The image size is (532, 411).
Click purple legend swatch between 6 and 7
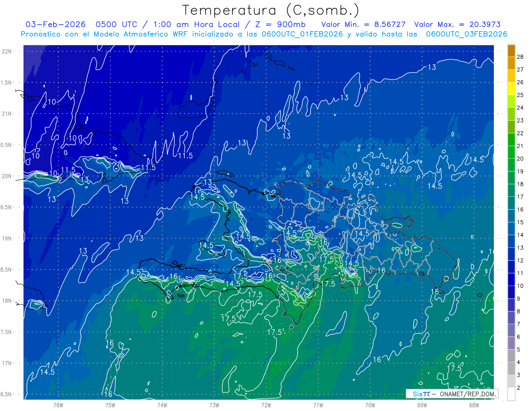point(512,330)
